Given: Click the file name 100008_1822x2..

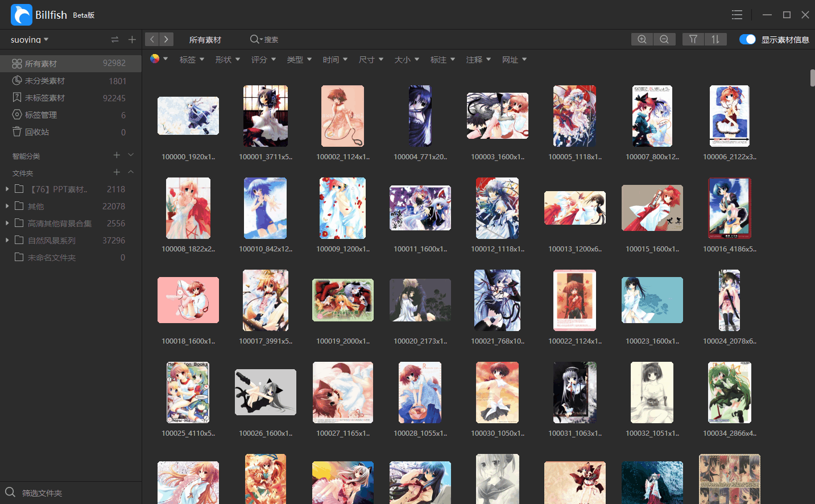Looking at the screenshot, I should (188, 249).
